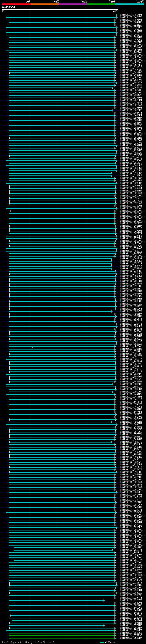The image size is (146, 644).
Task: Open hit UniRef100_P47836
Action: (131, 70)
